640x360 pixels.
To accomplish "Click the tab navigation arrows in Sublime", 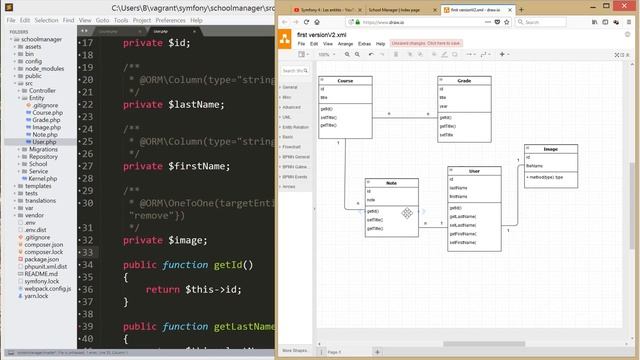I will point(84,31).
